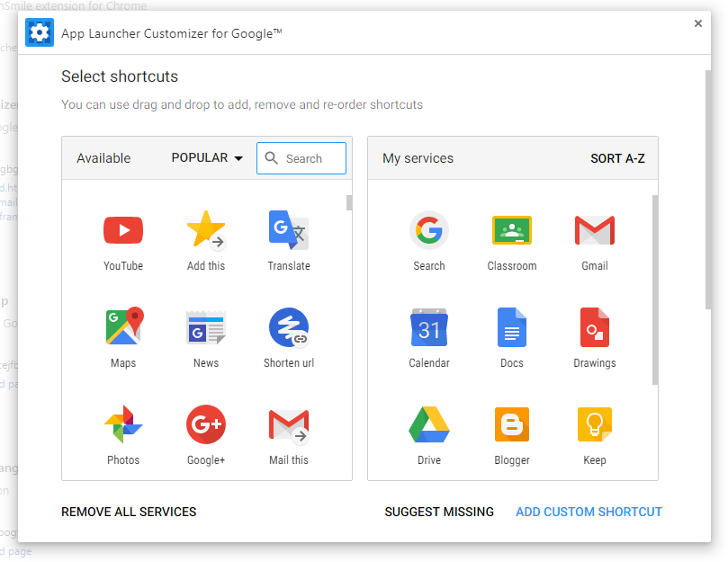Click the magnifier icon in search box

(271, 158)
